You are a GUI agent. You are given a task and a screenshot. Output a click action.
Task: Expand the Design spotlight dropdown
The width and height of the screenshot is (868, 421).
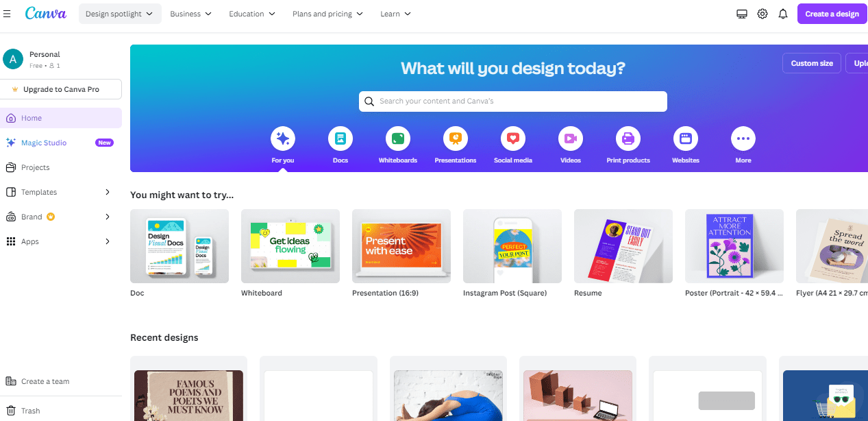tap(120, 14)
